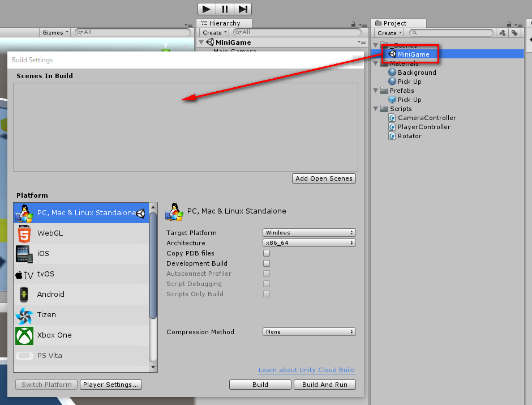
Task: Open the Hierarchy panel options menu icon
Action: [x=363, y=25]
